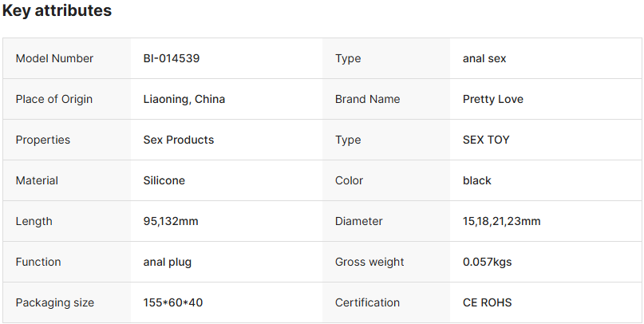Click the Color label cell
Image resolution: width=644 pixels, height=324 pixels.
[x=350, y=180]
